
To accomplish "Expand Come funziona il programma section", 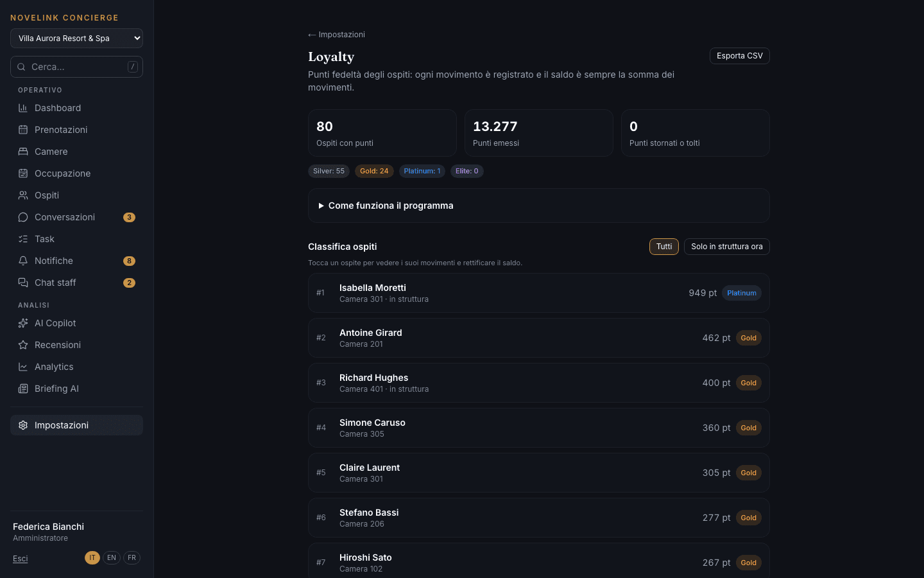I will tap(539, 206).
